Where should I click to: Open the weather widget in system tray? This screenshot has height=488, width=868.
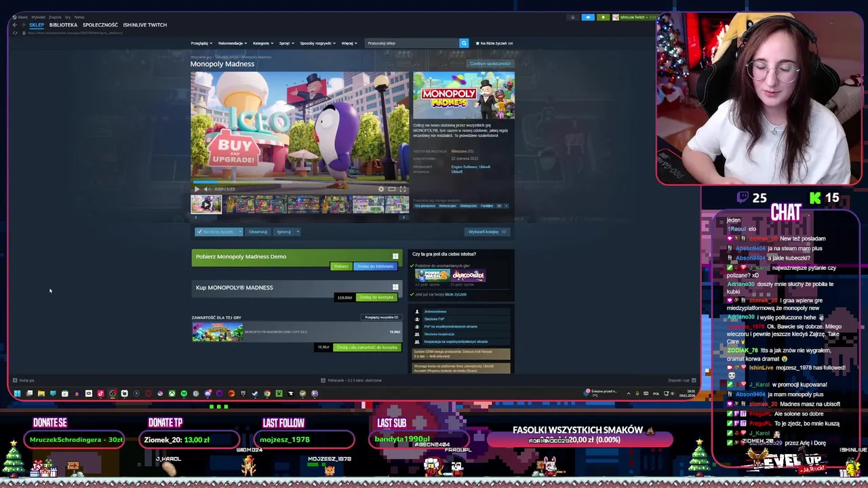click(602, 392)
